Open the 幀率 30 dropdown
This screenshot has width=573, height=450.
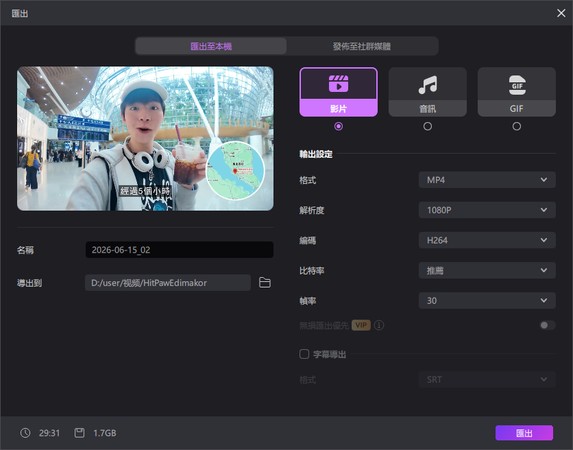pyautogui.click(x=487, y=300)
